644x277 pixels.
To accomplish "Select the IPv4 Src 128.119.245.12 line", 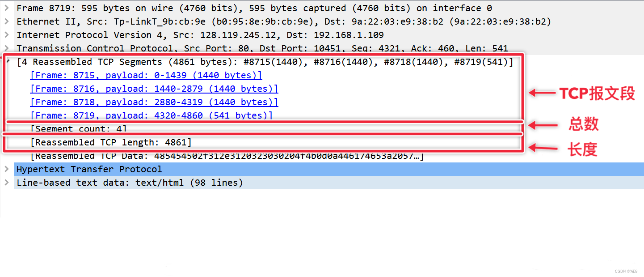I will (x=200, y=35).
